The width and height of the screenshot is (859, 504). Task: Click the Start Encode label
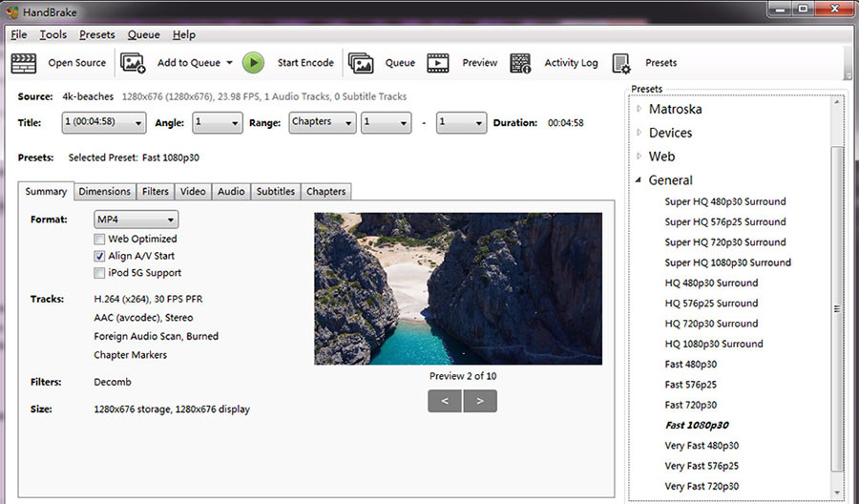point(305,62)
